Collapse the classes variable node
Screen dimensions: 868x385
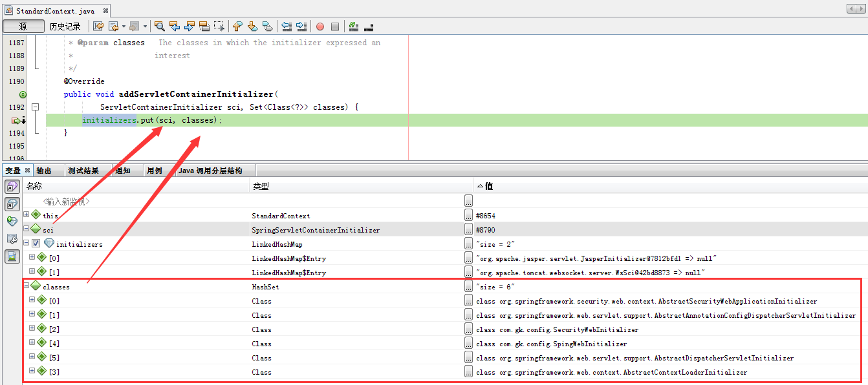(27, 286)
